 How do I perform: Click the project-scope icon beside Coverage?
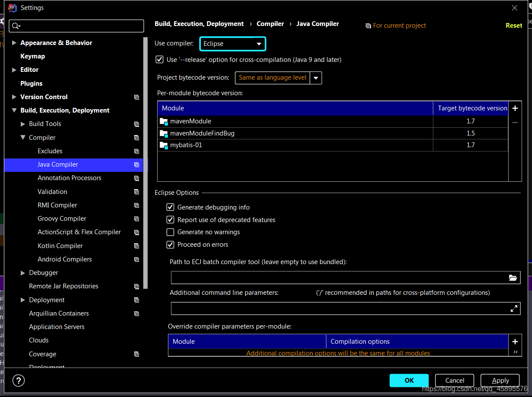pos(137,354)
